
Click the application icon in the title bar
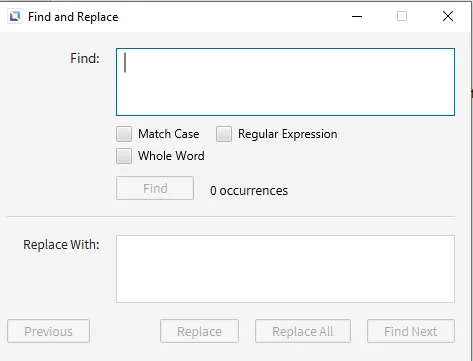(15, 16)
